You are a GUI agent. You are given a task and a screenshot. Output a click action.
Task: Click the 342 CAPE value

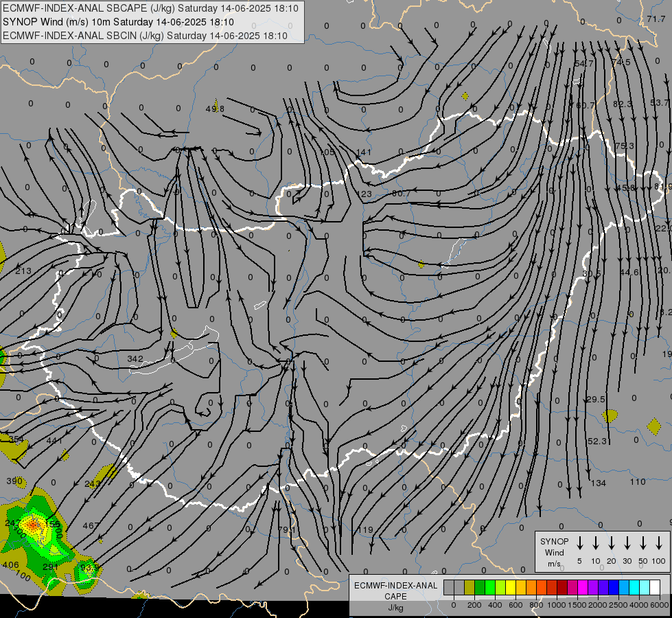point(135,358)
